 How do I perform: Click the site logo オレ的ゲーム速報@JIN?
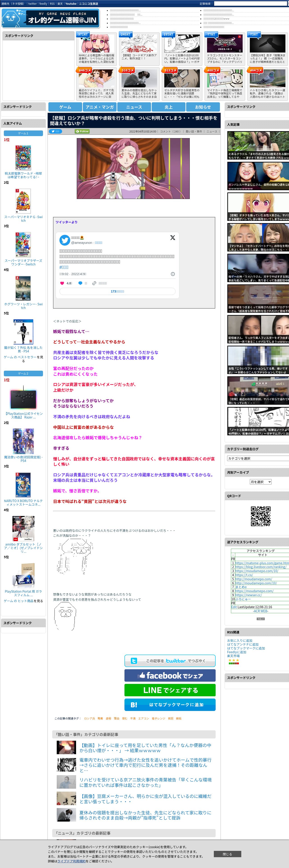[x=50, y=18]
